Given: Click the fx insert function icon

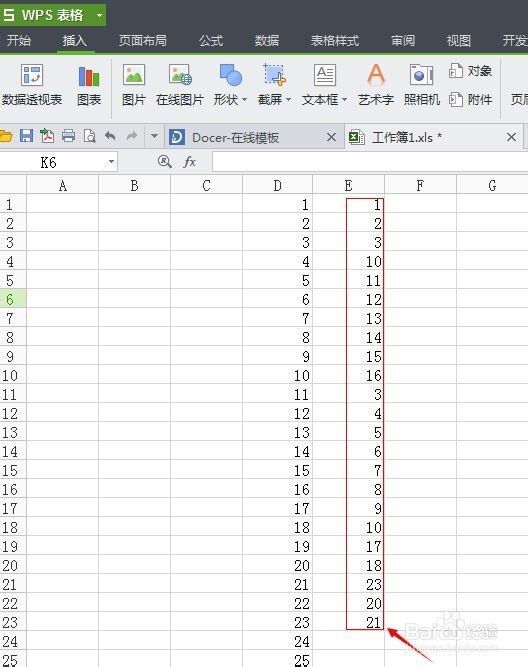Looking at the screenshot, I should [x=189, y=162].
